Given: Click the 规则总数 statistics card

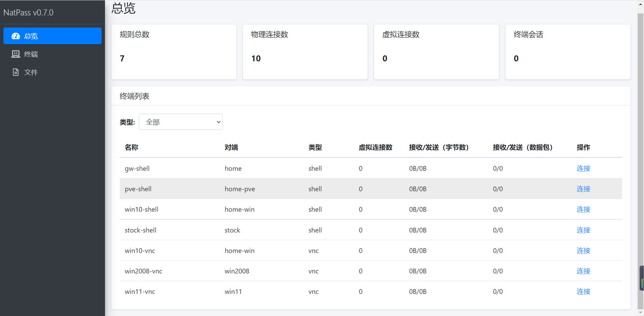Looking at the screenshot, I should coord(174,52).
